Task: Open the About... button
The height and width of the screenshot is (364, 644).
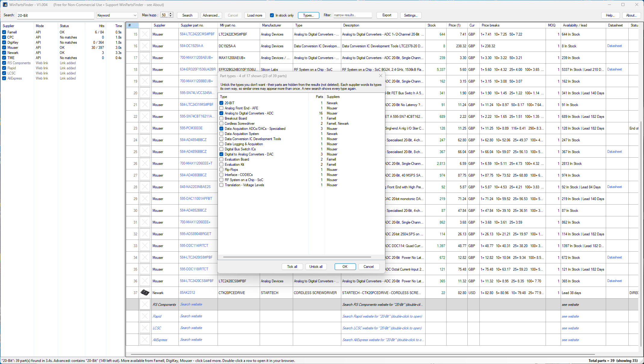Action: (x=631, y=15)
